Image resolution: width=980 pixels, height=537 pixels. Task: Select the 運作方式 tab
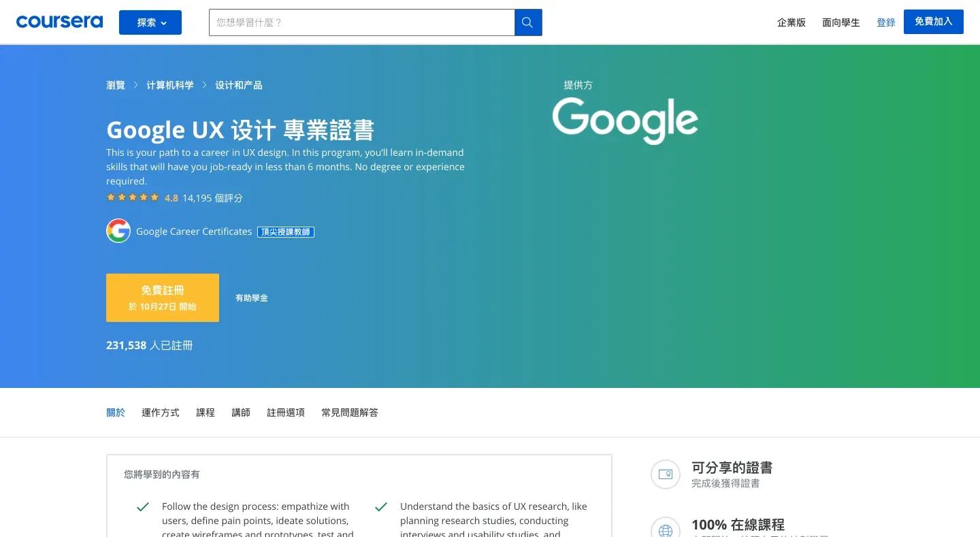pyautogui.click(x=161, y=412)
